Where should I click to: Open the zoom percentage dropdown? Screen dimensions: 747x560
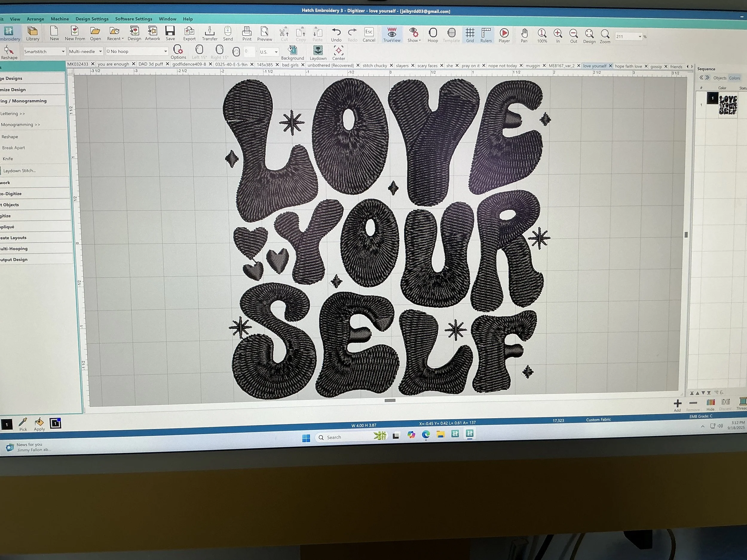640,36
